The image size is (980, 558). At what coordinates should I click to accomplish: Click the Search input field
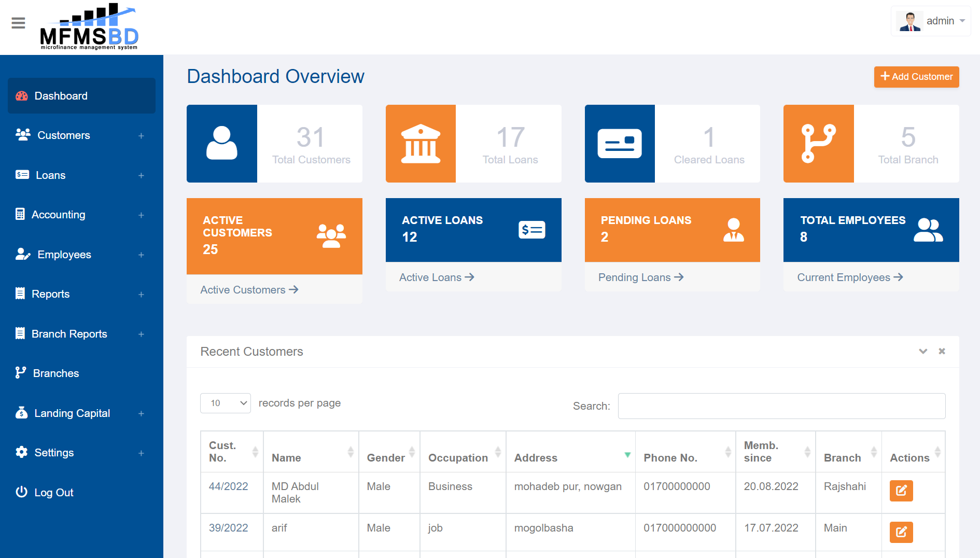coord(781,406)
